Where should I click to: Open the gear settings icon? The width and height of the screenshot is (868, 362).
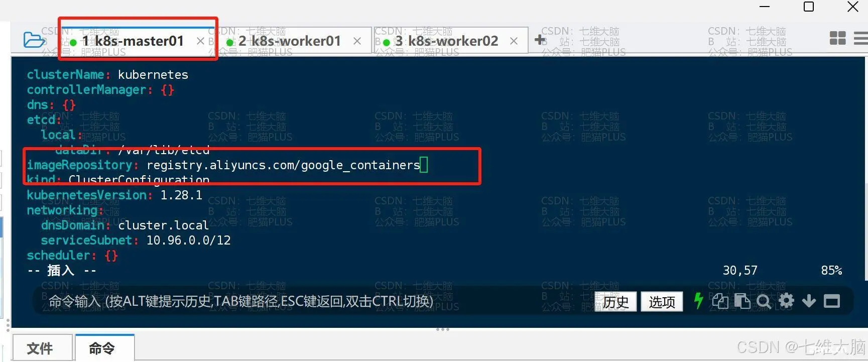(786, 301)
